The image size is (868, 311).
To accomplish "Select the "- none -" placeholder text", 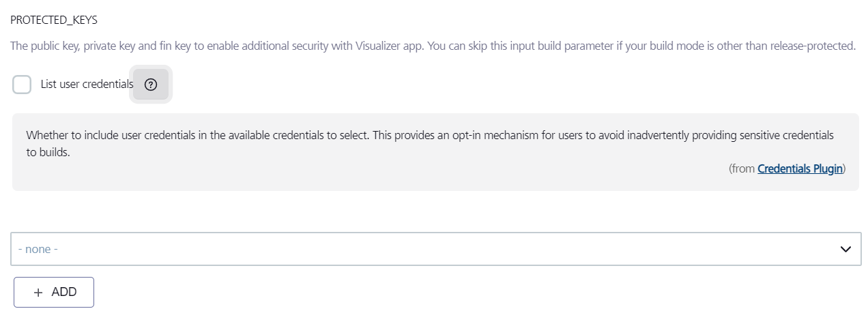I will 38,249.
